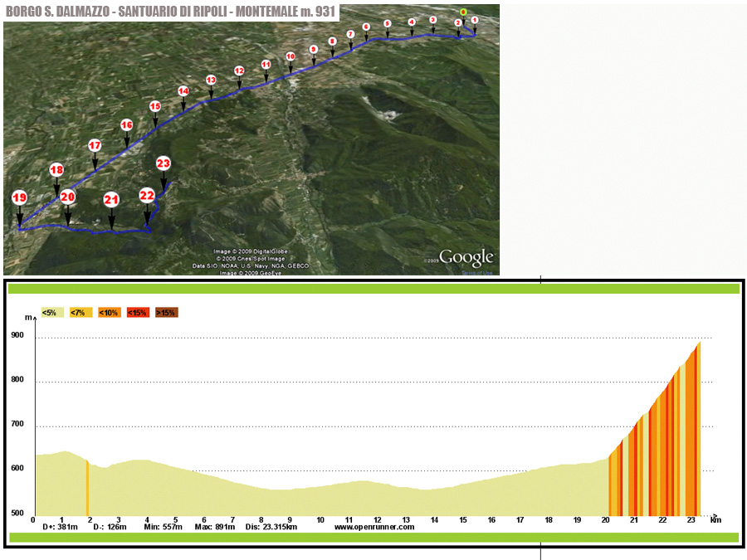This screenshot has width=747, height=560.
Task: Click the red <15% gradient legend swatch
Action: (138, 313)
